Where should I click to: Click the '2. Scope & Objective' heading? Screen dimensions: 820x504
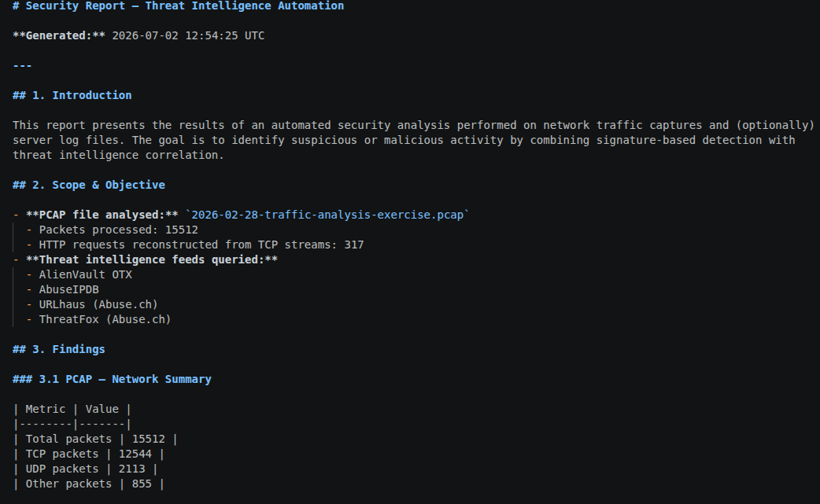coord(89,185)
